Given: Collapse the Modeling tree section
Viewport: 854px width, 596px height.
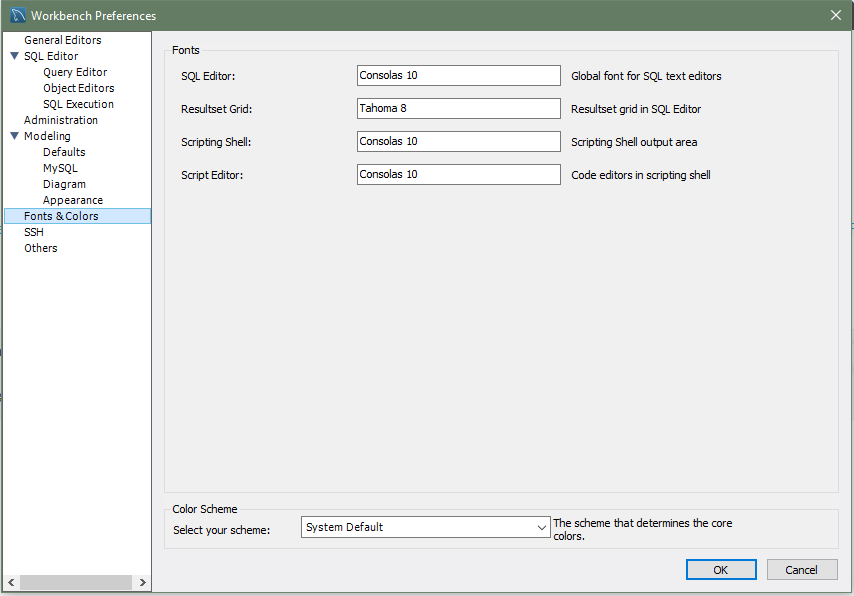Looking at the screenshot, I should click(14, 137).
